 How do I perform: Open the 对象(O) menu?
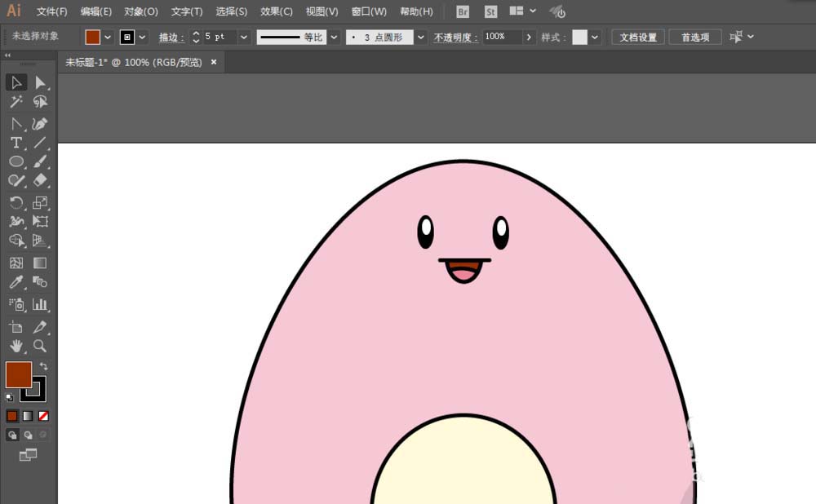[141, 11]
